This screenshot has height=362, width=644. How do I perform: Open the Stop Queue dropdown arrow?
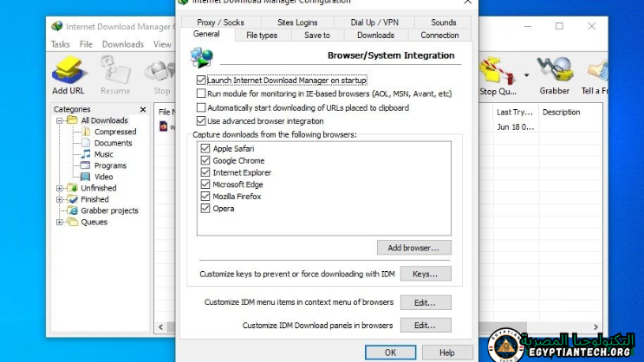(525, 75)
